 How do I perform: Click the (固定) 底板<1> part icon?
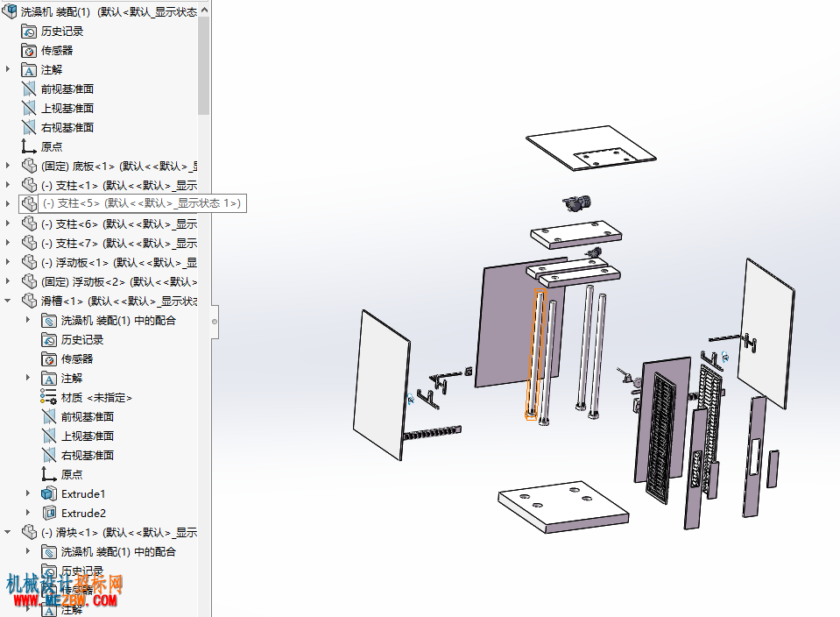click(29, 167)
